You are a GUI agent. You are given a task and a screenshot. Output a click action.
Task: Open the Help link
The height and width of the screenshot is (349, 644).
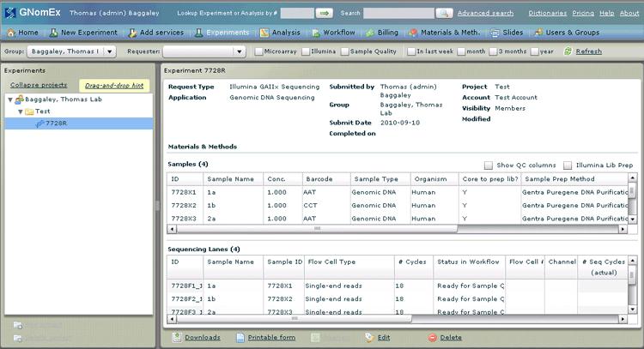[606, 13]
